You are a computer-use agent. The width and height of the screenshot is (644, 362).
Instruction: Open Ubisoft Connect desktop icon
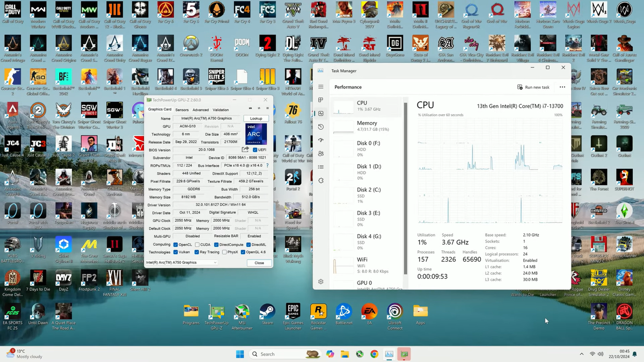tap(395, 316)
